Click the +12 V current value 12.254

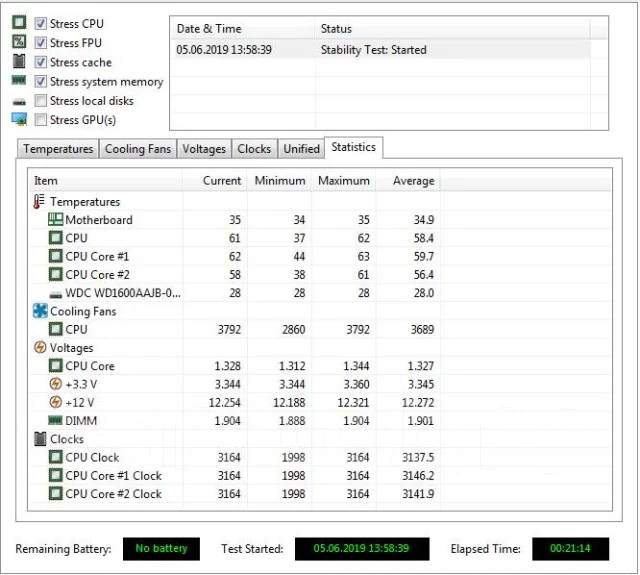pyautogui.click(x=225, y=403)
